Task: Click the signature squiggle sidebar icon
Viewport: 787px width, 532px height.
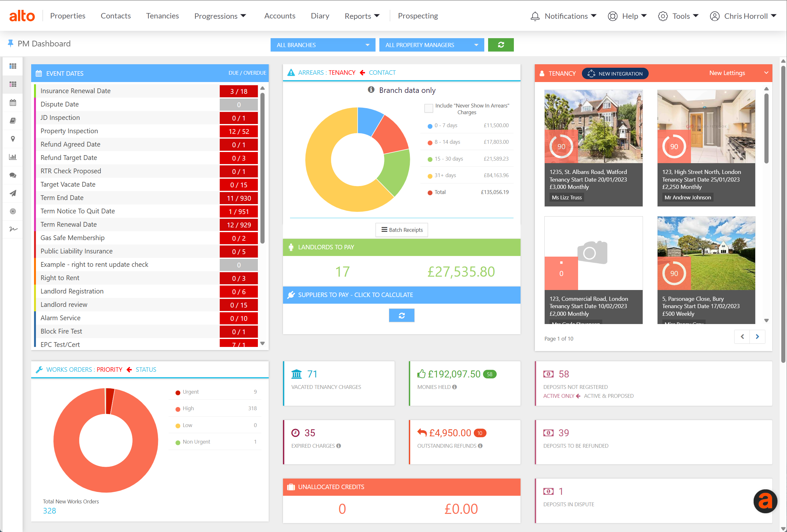Action: (13, 229)
